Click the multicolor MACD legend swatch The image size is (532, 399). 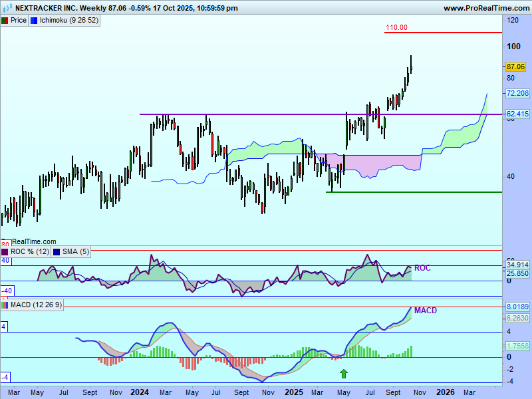click(x=5, y=305)
